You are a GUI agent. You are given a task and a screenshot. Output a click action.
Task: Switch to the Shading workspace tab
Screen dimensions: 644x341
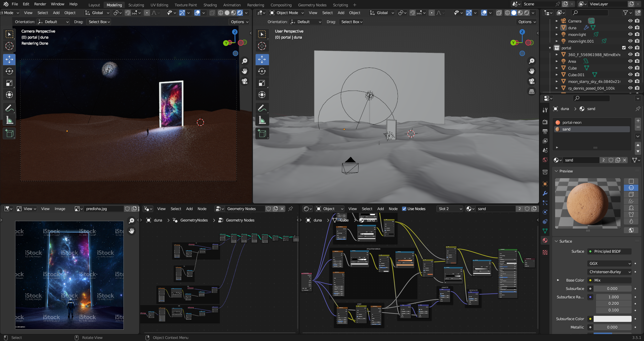[x=210, y=5]
